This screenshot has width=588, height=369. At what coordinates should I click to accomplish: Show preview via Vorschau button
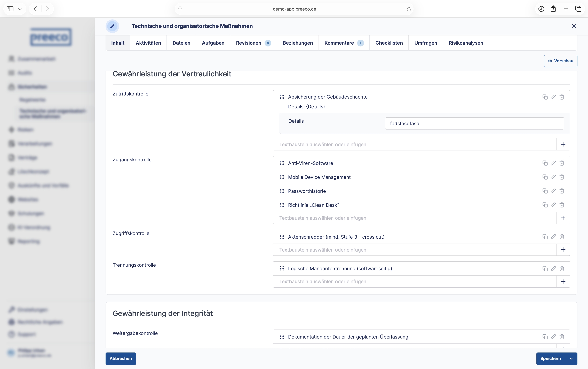[560, 61]
